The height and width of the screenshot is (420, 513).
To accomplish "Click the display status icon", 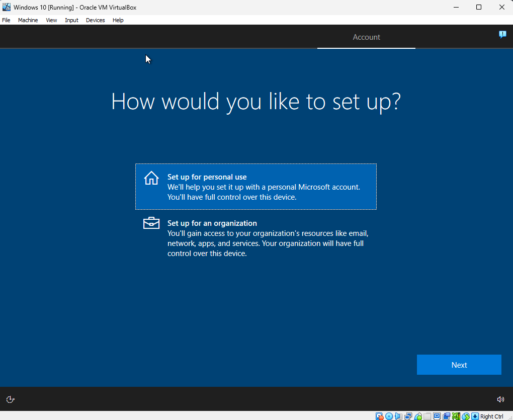I will pos(437,416).
